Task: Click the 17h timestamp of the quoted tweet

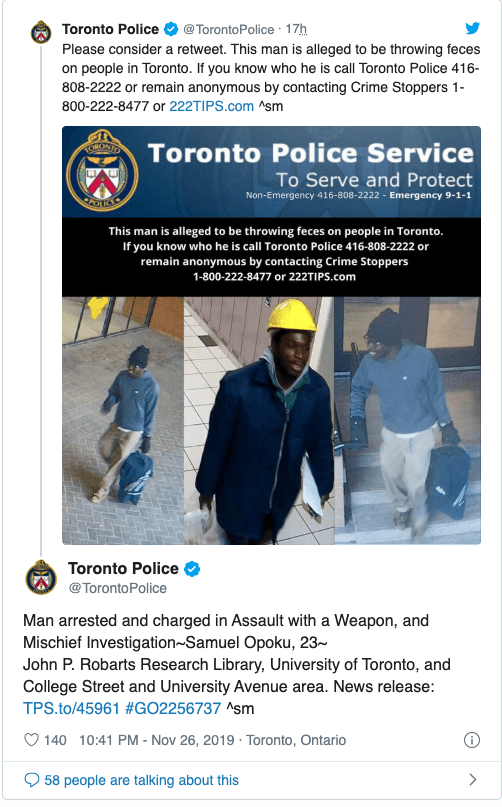Action: tap(296, 29)
